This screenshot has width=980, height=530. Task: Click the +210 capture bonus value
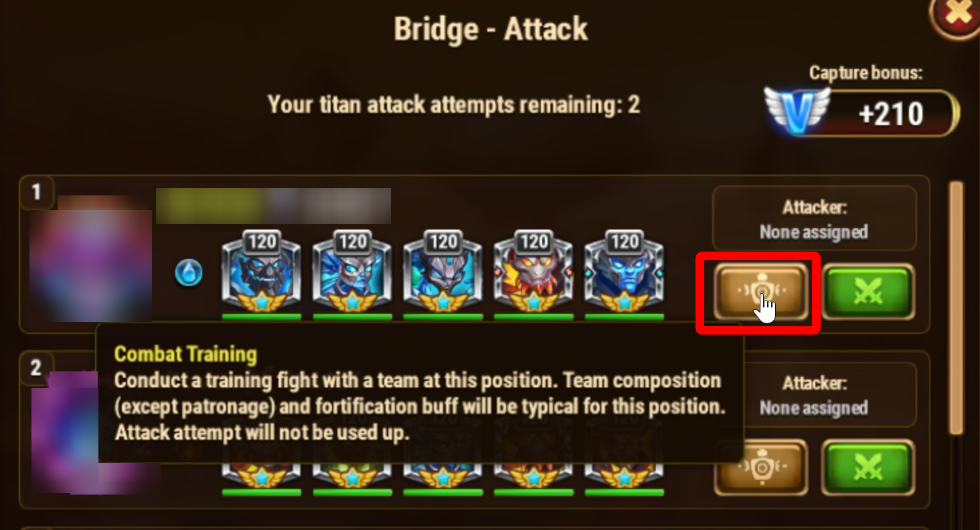[891, 114]
